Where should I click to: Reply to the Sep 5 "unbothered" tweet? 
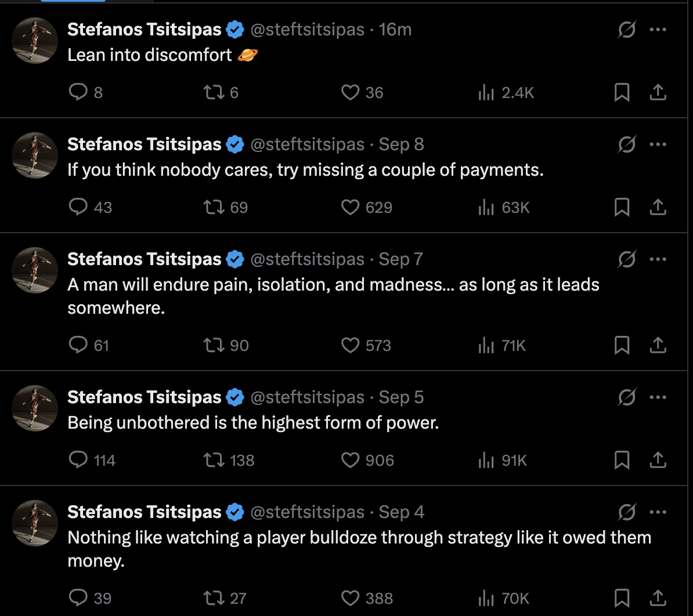coord(78,461)
